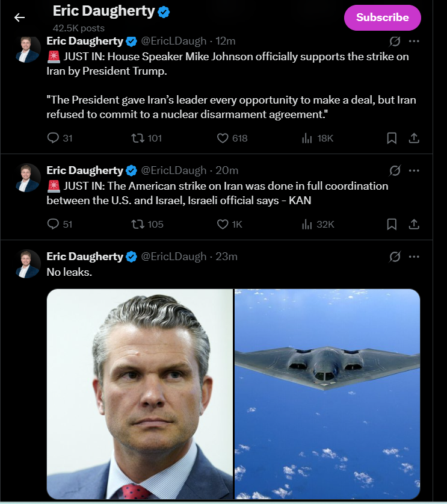Viewport: 447px width, 504px height.
Task: Like the post with 1K likes
Action: coord(223,224)
